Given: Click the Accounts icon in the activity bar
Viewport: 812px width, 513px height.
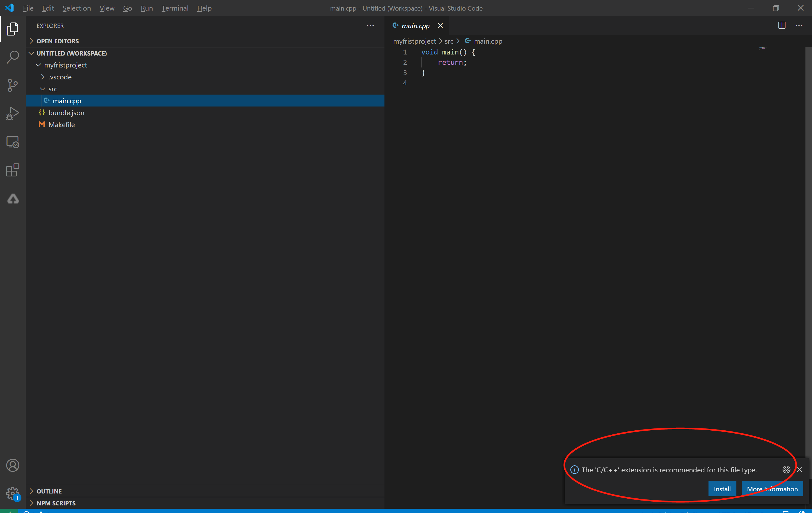Looking at the screenshot, I should (13, 465).
